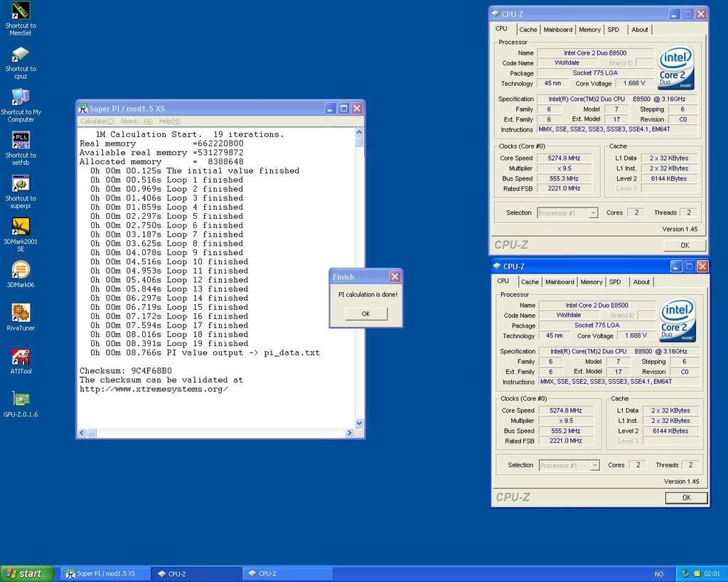Open the Shortcut to MemSet desktop icon
Viewport: 728px width, 582px height.
tap(21, 18)
